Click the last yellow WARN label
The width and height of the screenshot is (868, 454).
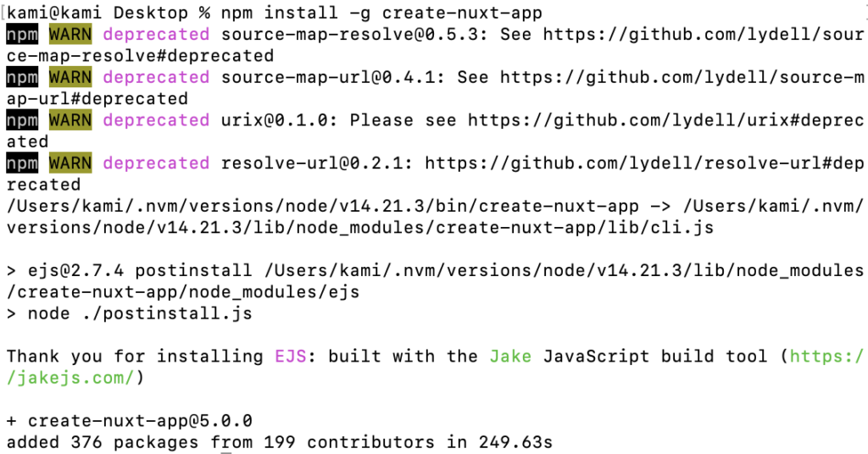tap(70, 163)
